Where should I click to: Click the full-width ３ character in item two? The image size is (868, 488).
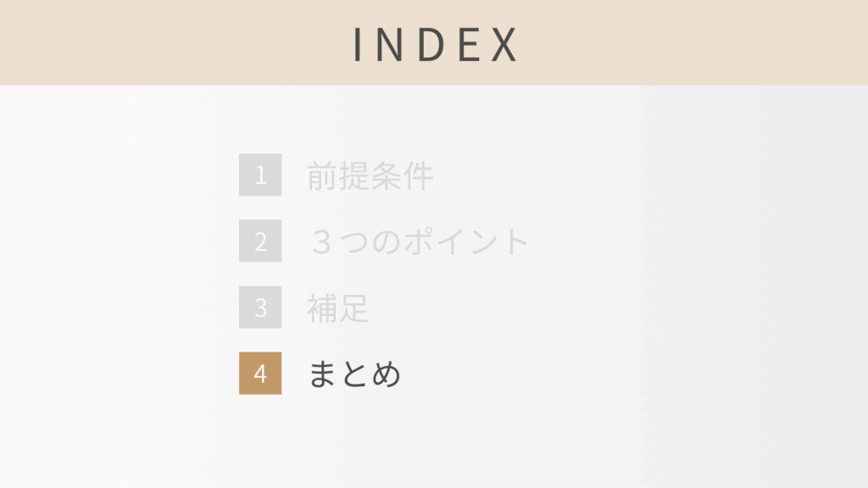click(322, 242)
